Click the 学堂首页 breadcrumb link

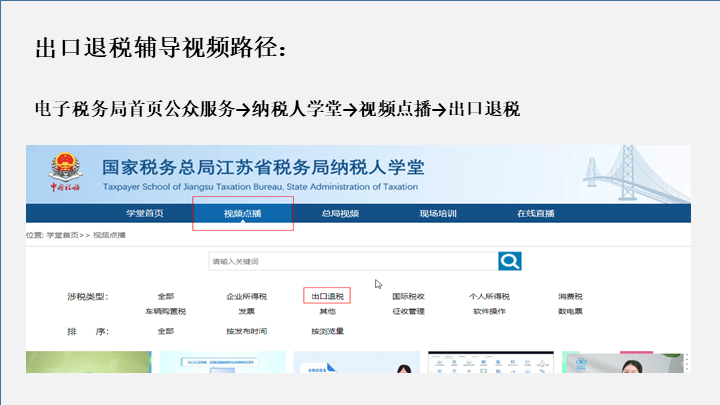coord(62,235)
